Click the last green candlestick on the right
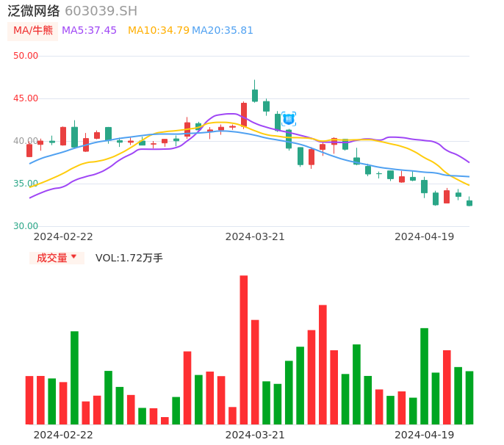This screenshot has height=445, width=504. tap(469, 202)
